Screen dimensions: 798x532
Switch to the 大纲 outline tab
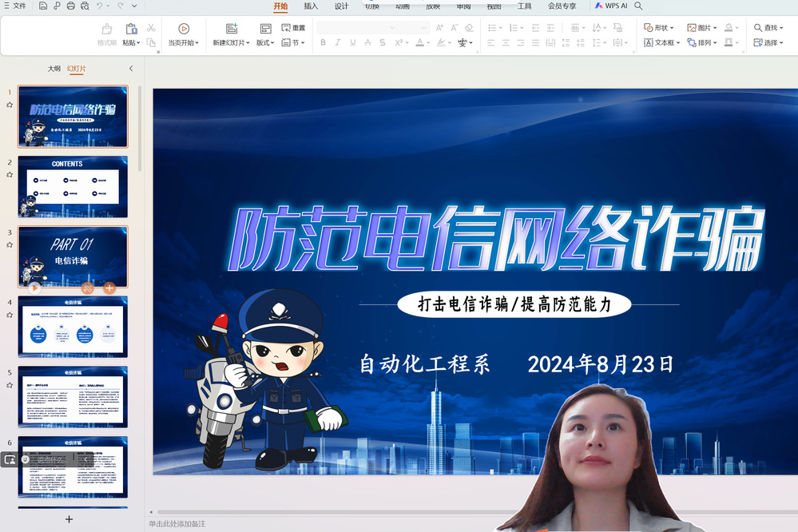(x=54, y=69)
